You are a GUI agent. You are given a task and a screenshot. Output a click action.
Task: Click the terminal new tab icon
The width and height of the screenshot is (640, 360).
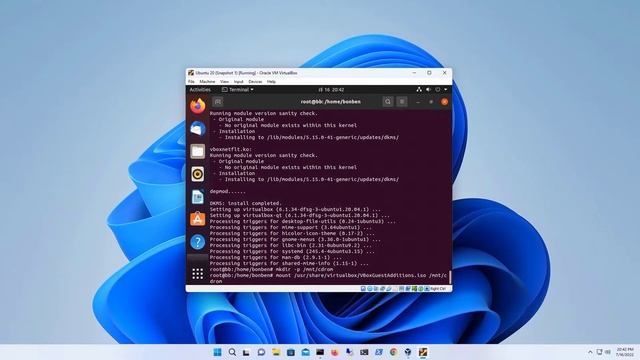tap(218, 102)
